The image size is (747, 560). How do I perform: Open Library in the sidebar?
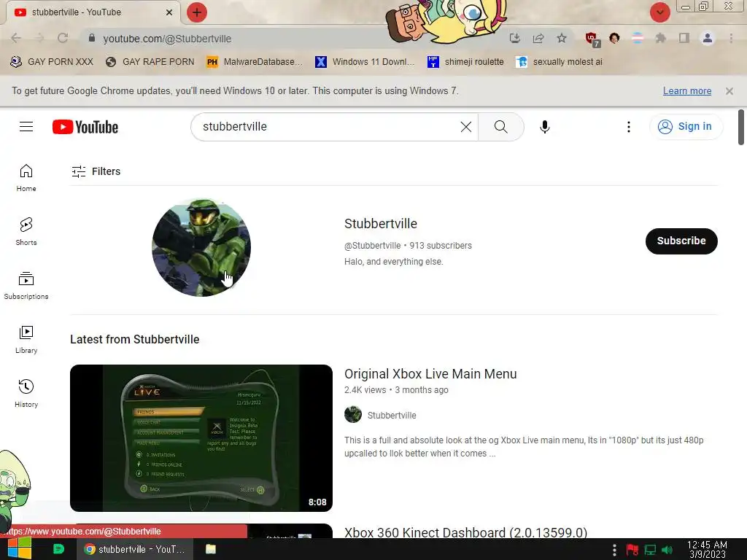click(26, 340)
